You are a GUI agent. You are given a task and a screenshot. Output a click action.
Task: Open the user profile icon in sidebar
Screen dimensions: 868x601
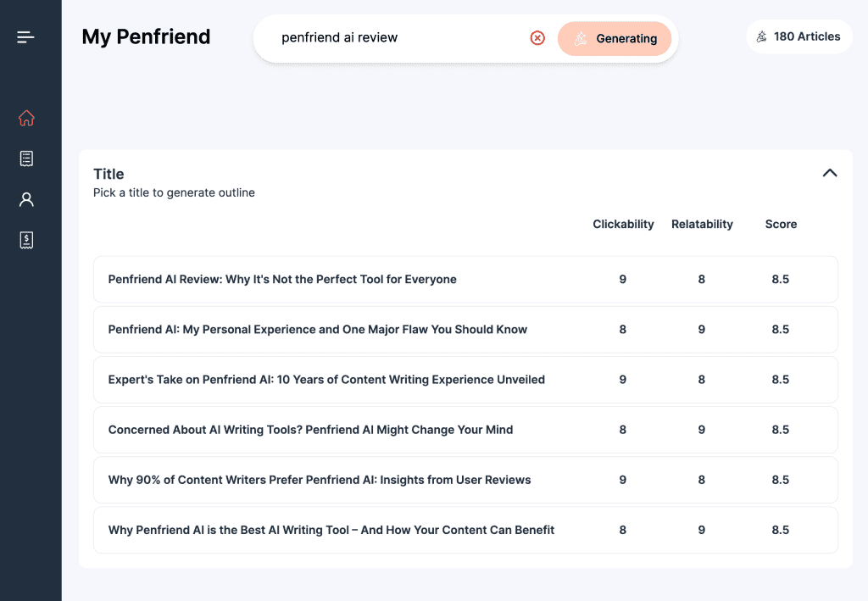tap(26, 199)
